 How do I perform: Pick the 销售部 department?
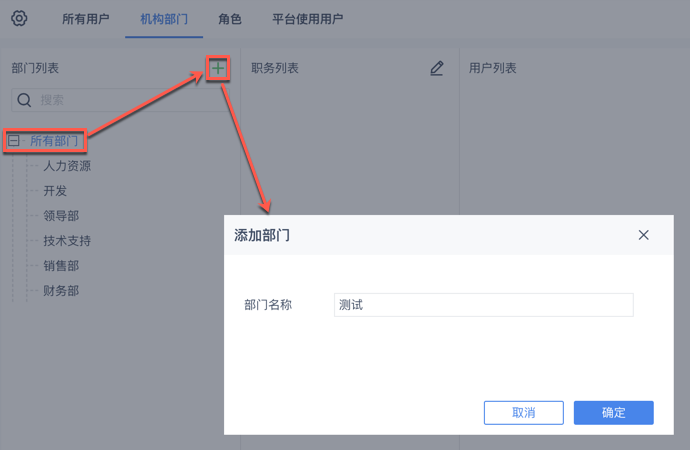(x=61, y=266)
